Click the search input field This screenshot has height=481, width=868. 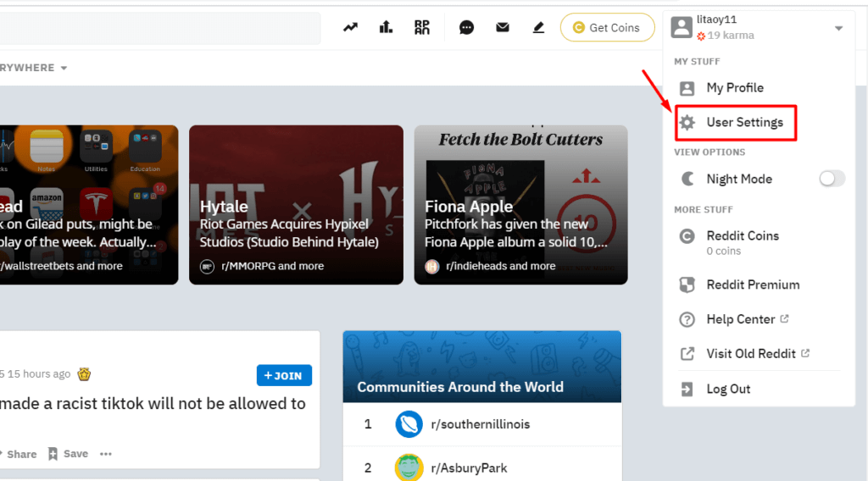click(160, 28)
